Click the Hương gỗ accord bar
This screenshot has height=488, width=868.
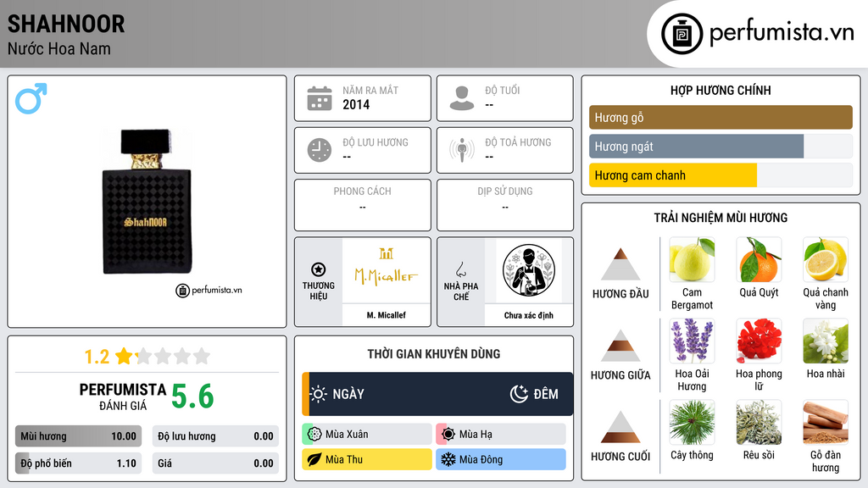coord(721,117)
